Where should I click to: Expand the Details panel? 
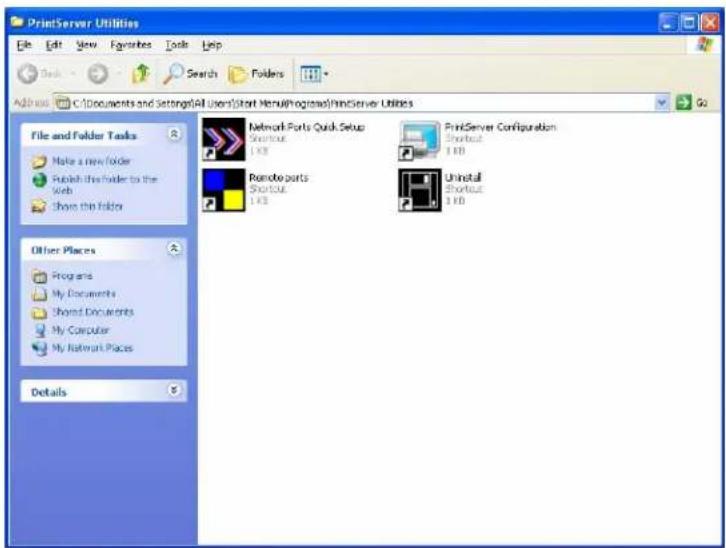(x=174, y=390)
